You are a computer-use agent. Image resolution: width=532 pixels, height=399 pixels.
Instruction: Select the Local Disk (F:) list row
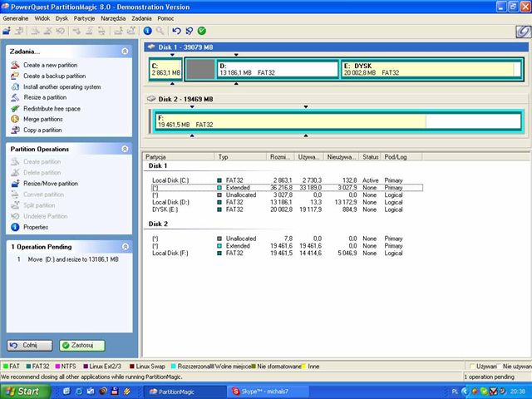287,253
